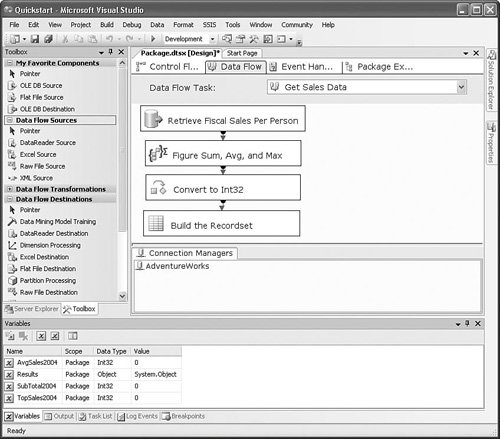The image size is (500, 439).
Task: Select Build the Recordset component
Action: [222, 223]
